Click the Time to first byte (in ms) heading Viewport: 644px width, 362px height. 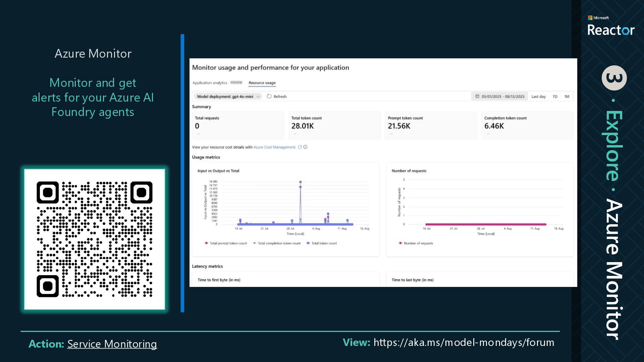coord(219,280)
